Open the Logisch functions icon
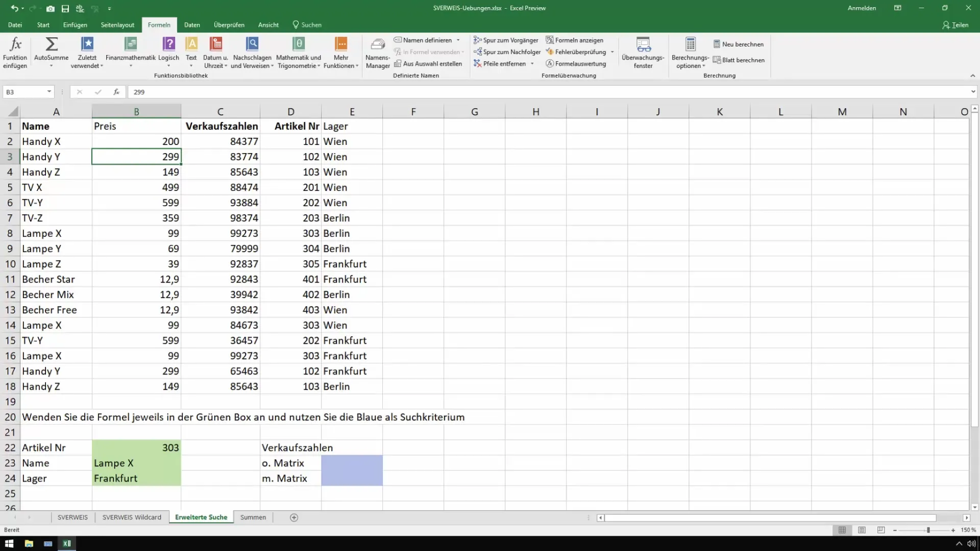 click(x=168, y=44)
